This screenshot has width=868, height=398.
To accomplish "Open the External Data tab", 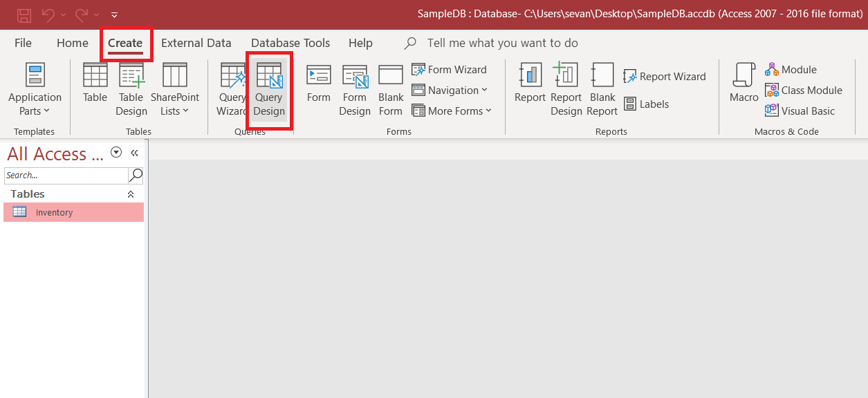I will pyautogui.click(x=196, y=43).
